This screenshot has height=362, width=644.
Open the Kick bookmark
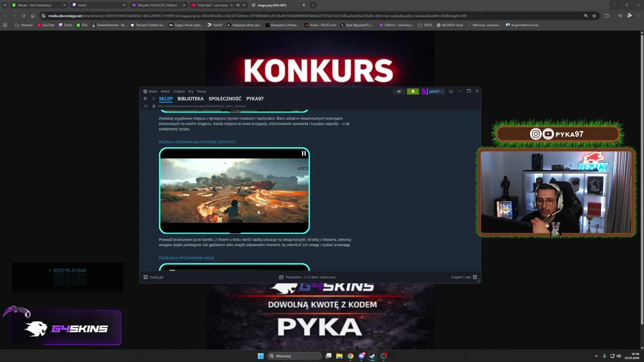coord(82,25)
